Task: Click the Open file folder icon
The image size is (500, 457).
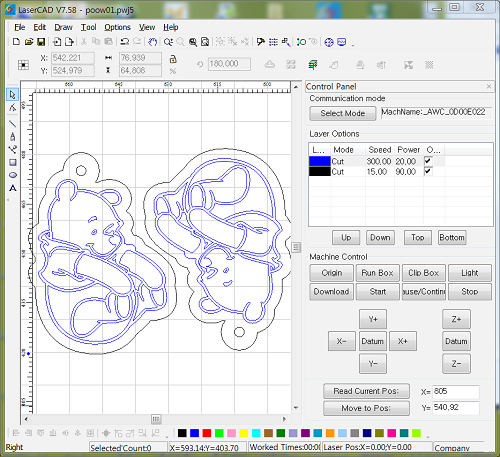Action: pyautogui.click(x=29, y=42)
